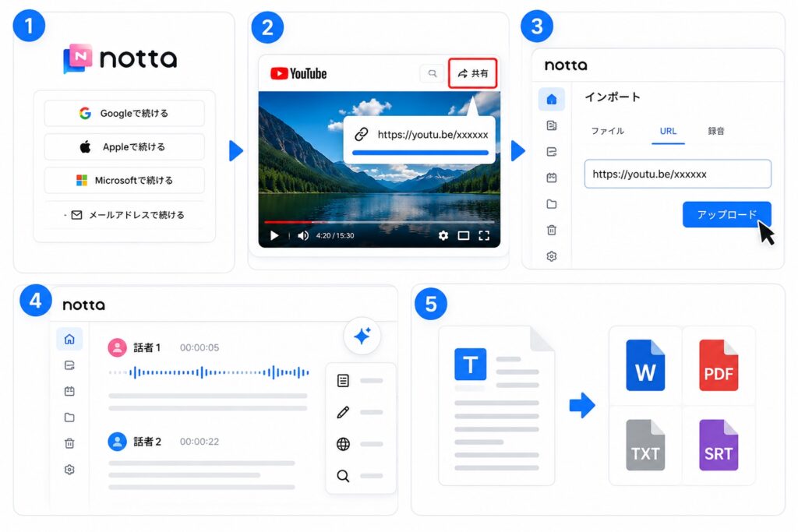The height and width of the screenshot is (532, 798).
Task: Play the YouTube video
Action: click(274, 235)
